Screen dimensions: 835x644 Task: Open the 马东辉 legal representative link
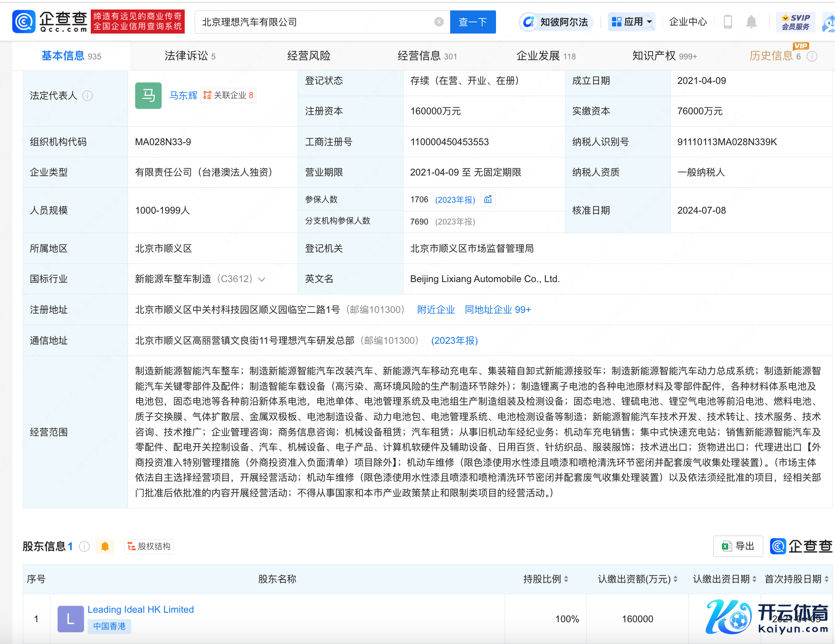tap(183, 95)
